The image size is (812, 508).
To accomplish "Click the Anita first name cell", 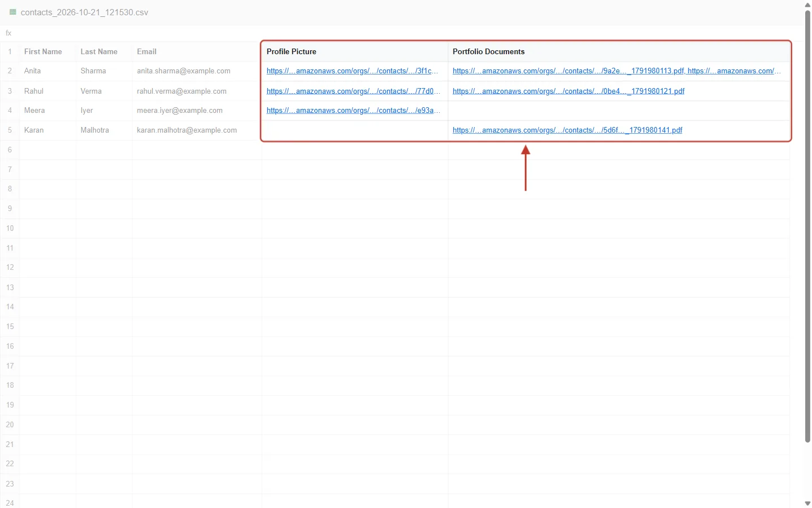I will [47, 71].
